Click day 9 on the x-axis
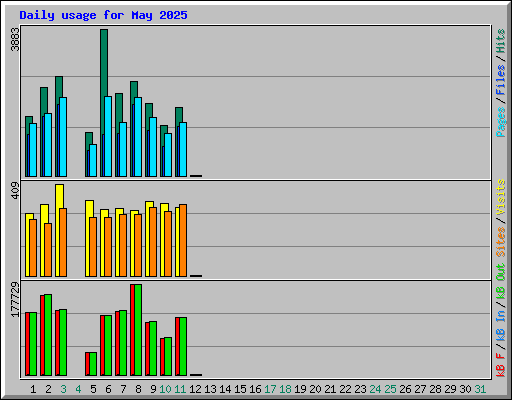The height and width of the screenshot is (400, 512). click(x=153, y=389)
